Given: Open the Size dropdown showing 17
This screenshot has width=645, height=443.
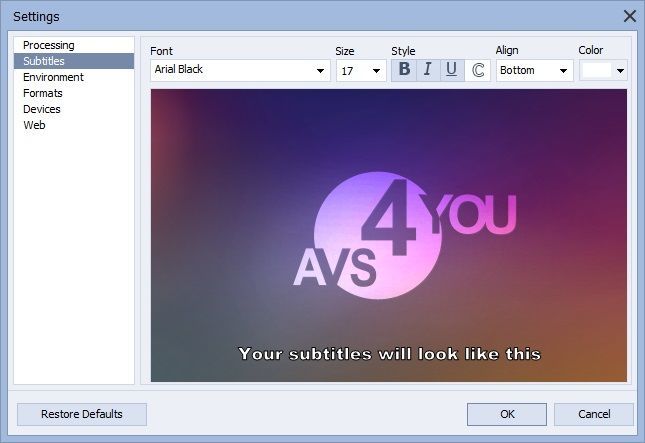Looking at the screenshot, I should tap(361, 70).
